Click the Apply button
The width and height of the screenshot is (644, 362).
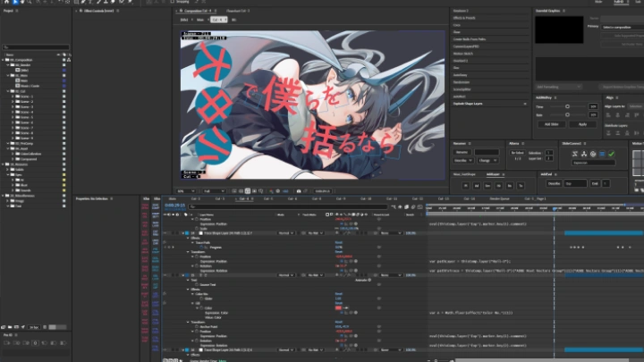point(582,124)
